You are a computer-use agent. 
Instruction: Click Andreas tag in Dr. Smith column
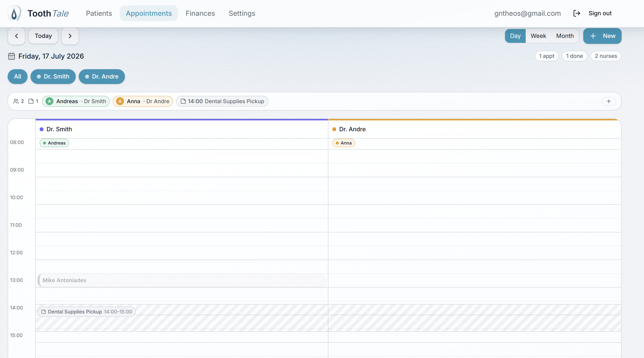[x=54, y=143]
